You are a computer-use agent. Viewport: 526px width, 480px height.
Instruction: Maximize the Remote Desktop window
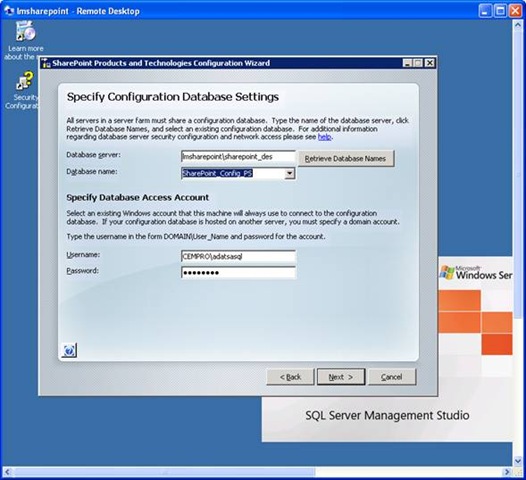pyautogui.click(x=500, y=11)
